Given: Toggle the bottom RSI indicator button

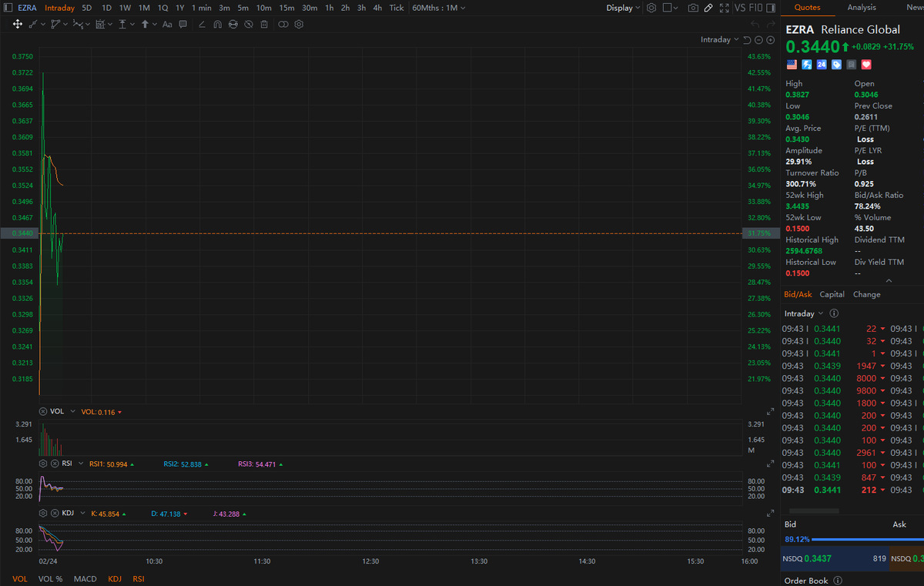Looking at the screenshot, I should [x=139, y=578].
